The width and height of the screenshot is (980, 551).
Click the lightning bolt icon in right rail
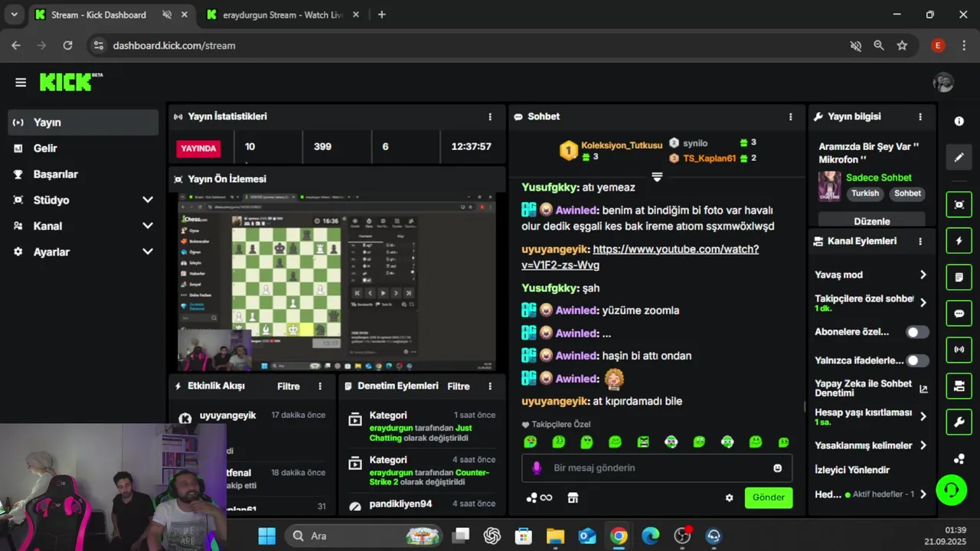point(959,240)
